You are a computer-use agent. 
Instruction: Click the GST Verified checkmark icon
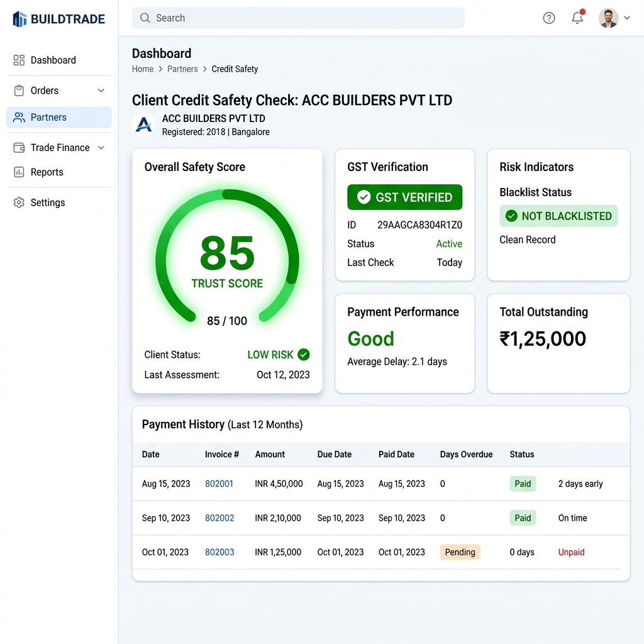(x=364, y=197)
